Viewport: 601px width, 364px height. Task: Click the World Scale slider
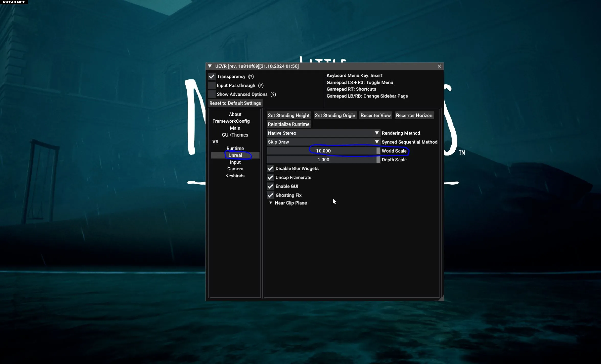pos(323,151)
